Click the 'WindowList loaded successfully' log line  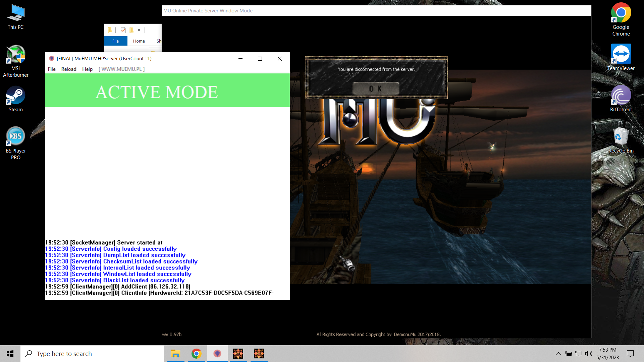coord(118,274)
